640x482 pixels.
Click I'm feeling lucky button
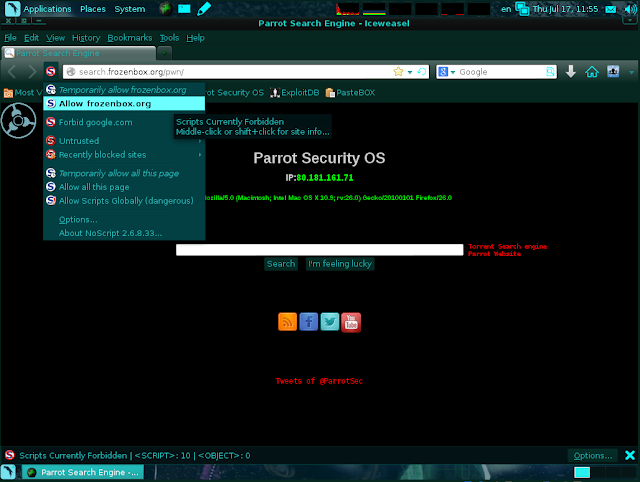[340, 264]
